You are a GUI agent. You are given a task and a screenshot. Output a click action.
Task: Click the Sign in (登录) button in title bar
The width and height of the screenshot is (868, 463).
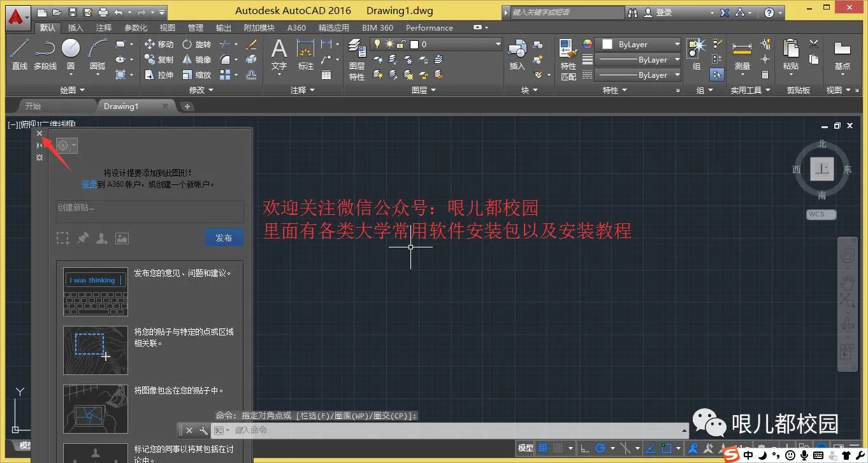(x=658, y=12)
